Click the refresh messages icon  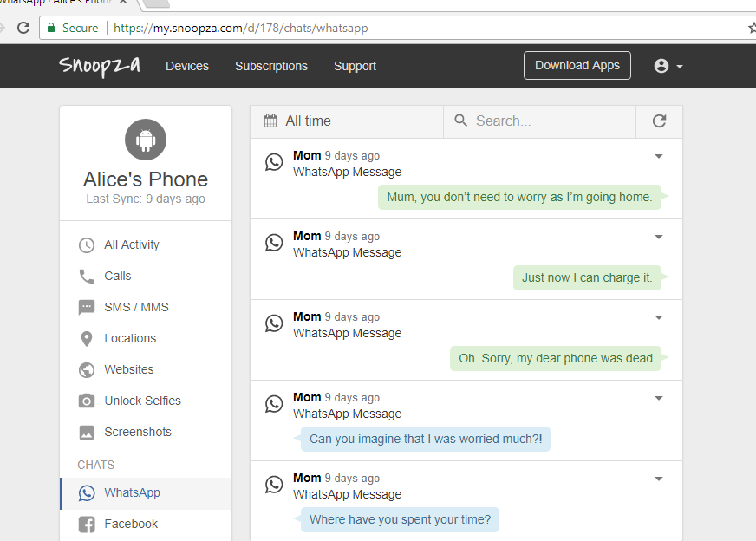pos(659,121)
